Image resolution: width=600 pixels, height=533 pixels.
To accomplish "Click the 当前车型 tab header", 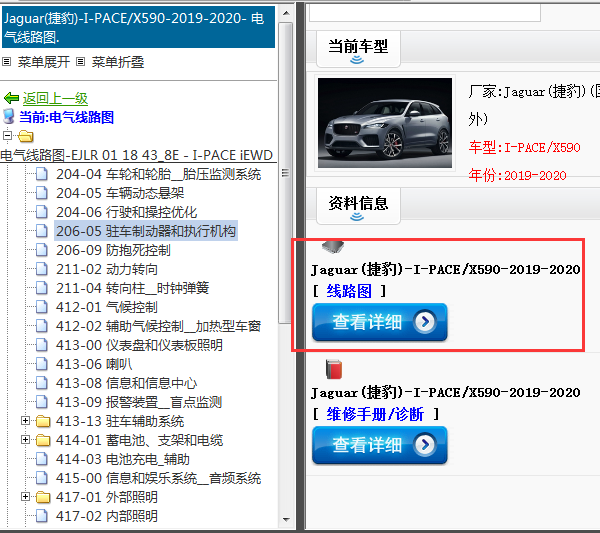I will point(358,50).
